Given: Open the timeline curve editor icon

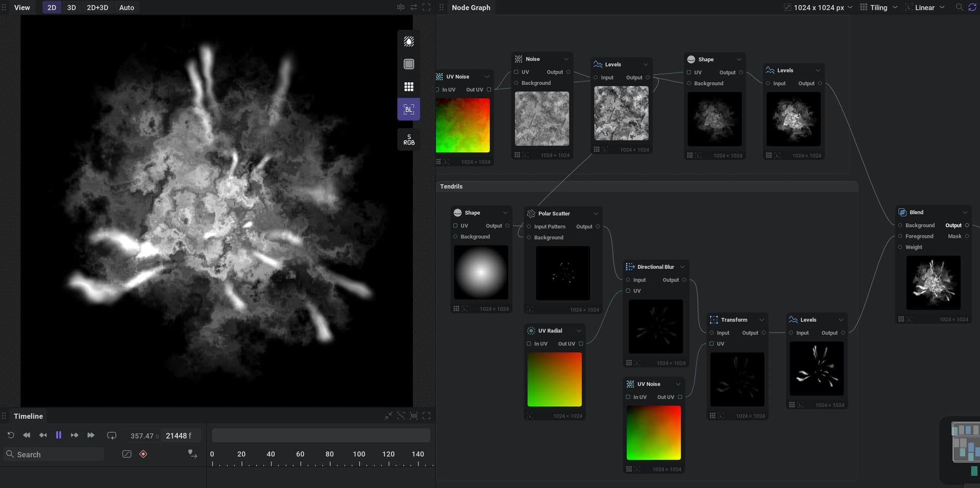Looking at the screenshot, I should tap(127, 454).
